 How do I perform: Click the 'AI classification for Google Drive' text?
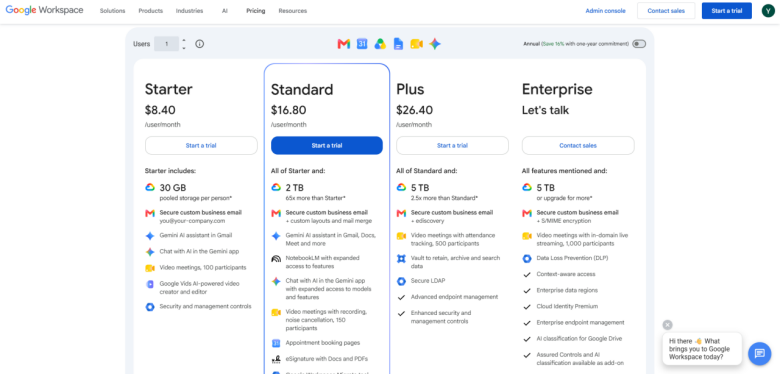click(580, 339)
